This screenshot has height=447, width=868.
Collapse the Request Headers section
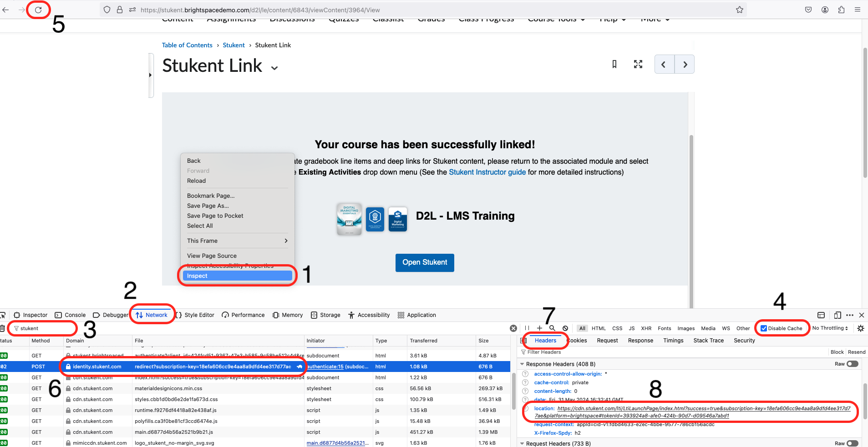(x=523, y=444)
